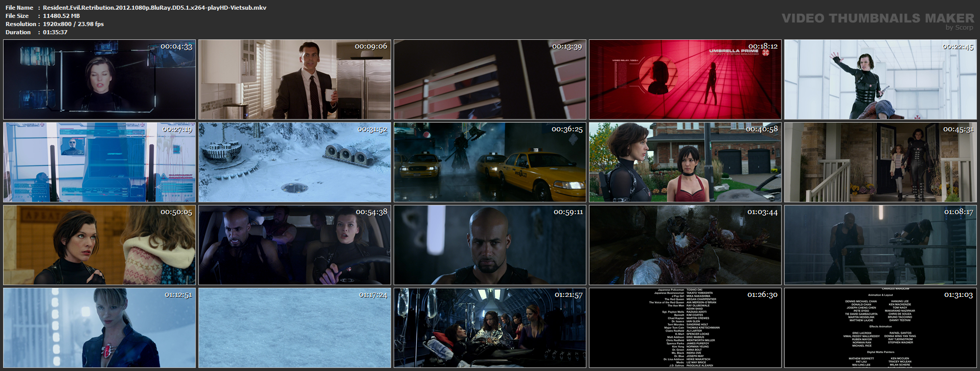Open the control room thumbnail at 00:27:19
The height and width of the screenshot is (371, 980).
coord(99,163)
